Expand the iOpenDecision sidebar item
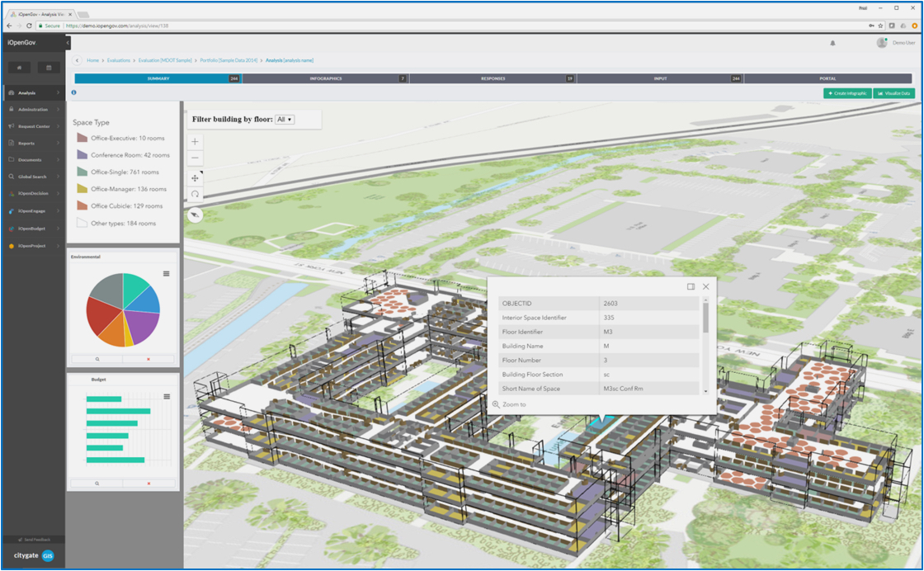 34,193
